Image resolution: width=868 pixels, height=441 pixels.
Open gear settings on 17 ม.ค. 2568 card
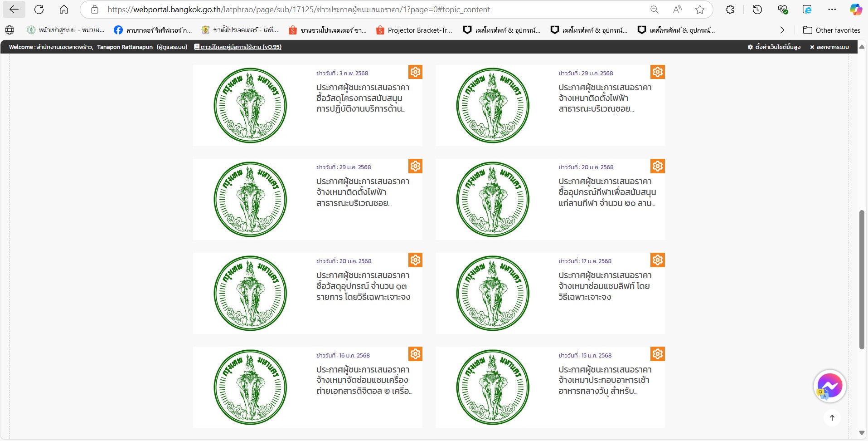pos(658,260)
